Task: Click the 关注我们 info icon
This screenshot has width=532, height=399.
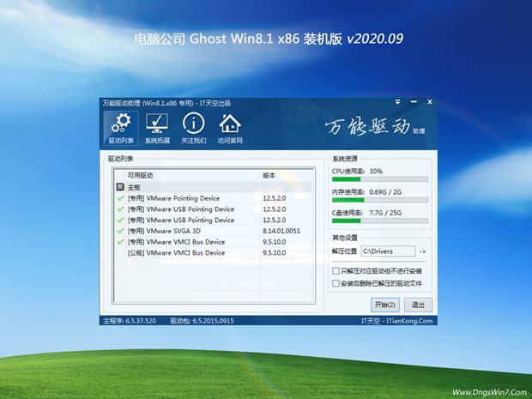Action: (193, 128)
